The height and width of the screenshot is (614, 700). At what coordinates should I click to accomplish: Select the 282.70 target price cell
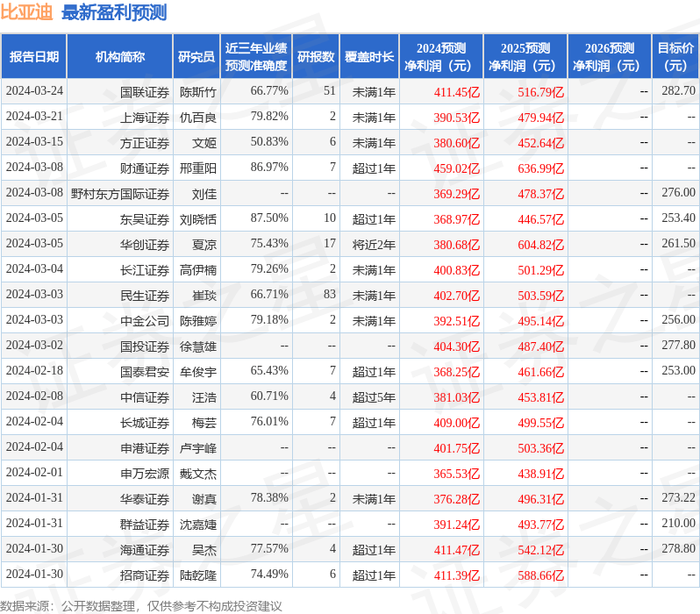pyautogui.click(x=678, y=91)
